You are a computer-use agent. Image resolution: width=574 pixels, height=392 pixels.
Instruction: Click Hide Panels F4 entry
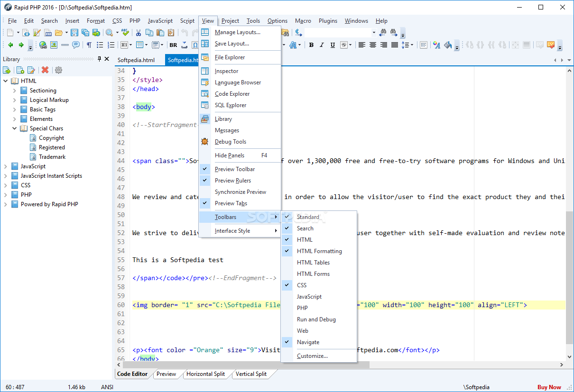tap(240, 155)
